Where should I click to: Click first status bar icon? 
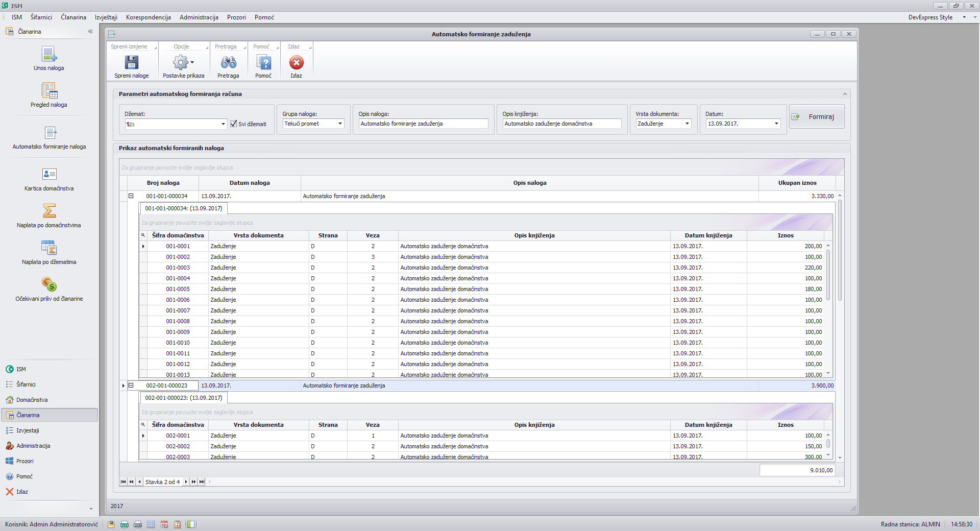[x=111, y=524]
